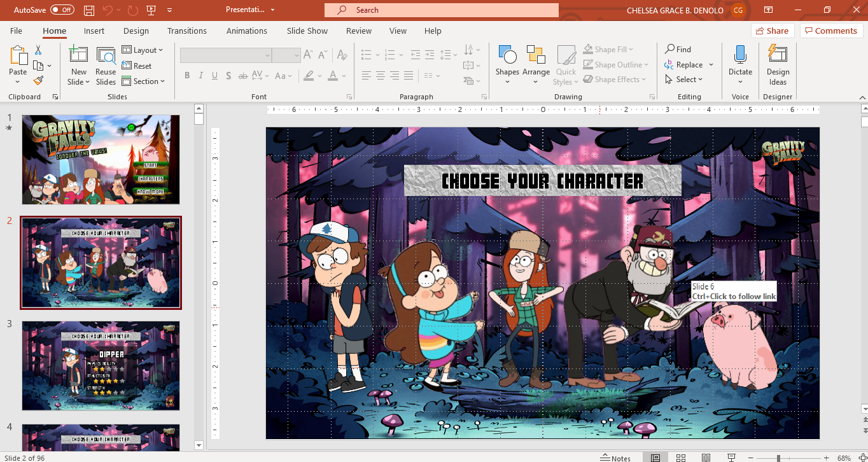Click the Save icon in the title bar
The image size is (868, 462).
tap(89, 10)
